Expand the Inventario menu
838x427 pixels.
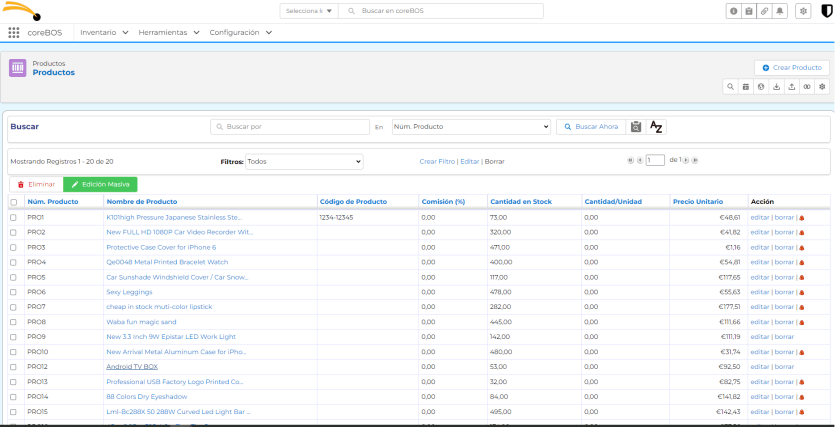[104, 33]
